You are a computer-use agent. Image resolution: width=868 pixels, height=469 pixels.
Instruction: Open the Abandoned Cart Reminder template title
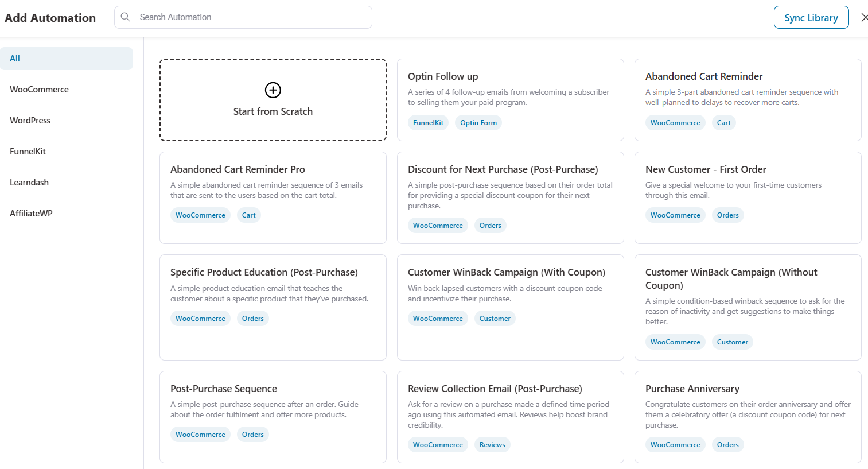click(x=704, y=76)
